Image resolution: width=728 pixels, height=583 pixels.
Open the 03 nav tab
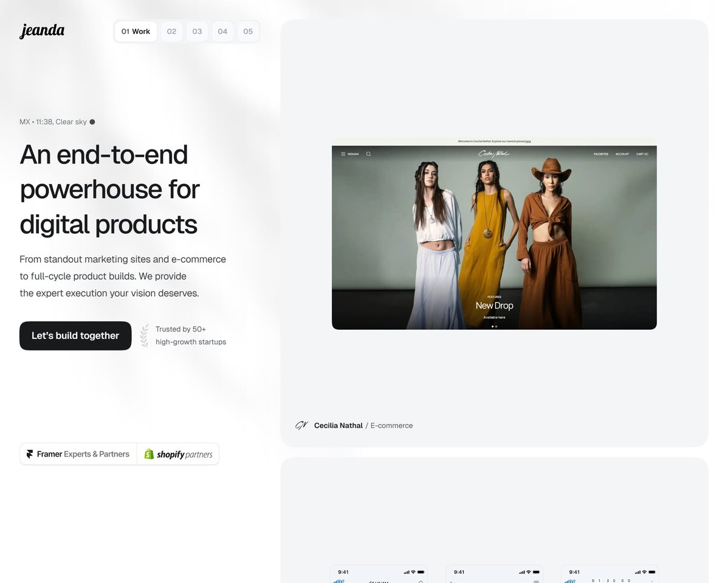(197, 32)
